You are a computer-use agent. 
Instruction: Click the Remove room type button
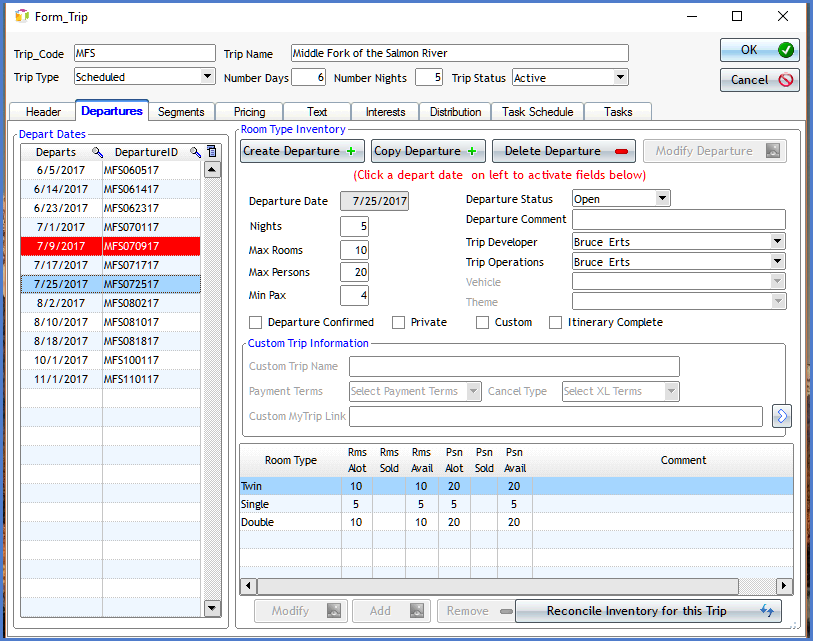[475, 610]
